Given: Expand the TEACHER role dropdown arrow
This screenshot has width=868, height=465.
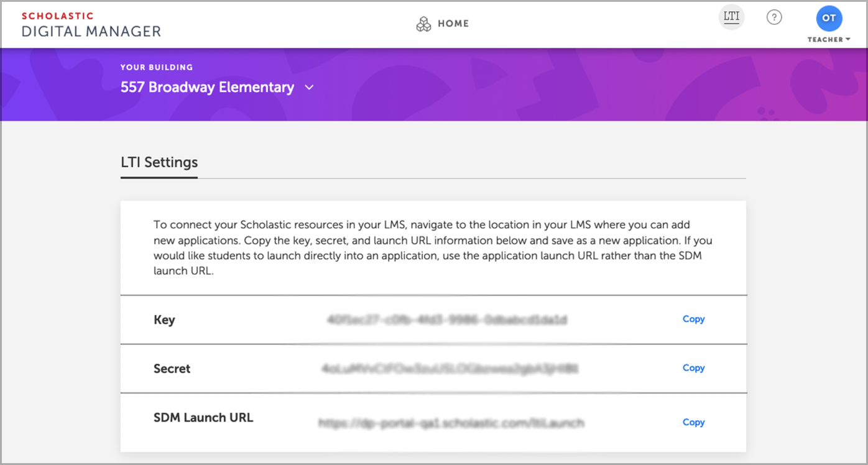Looking at the screenshot, I should [847, 40].
